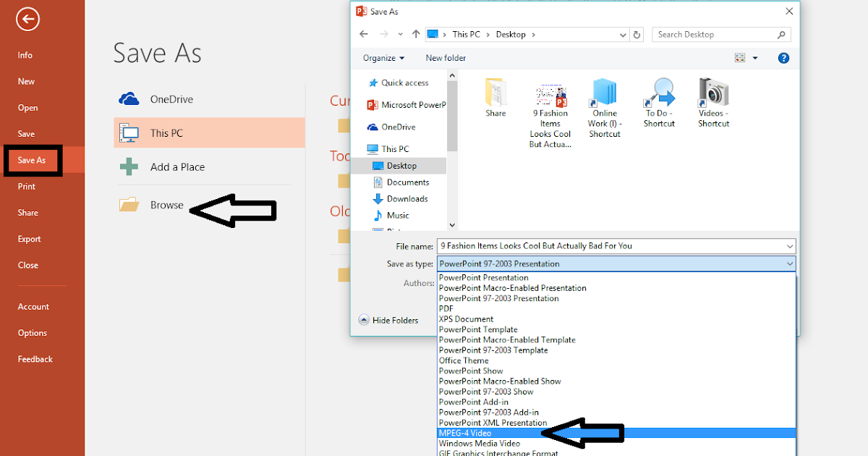This screenshot has width=868, height=456.
Task: Select This PC in navigation pane
Action: (x=388, y=149)
